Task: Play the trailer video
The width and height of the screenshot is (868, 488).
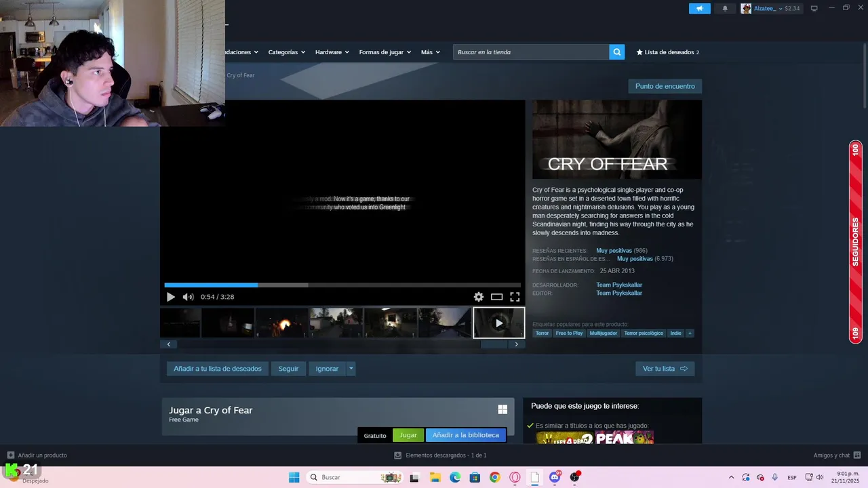Action: pos(170,297)
